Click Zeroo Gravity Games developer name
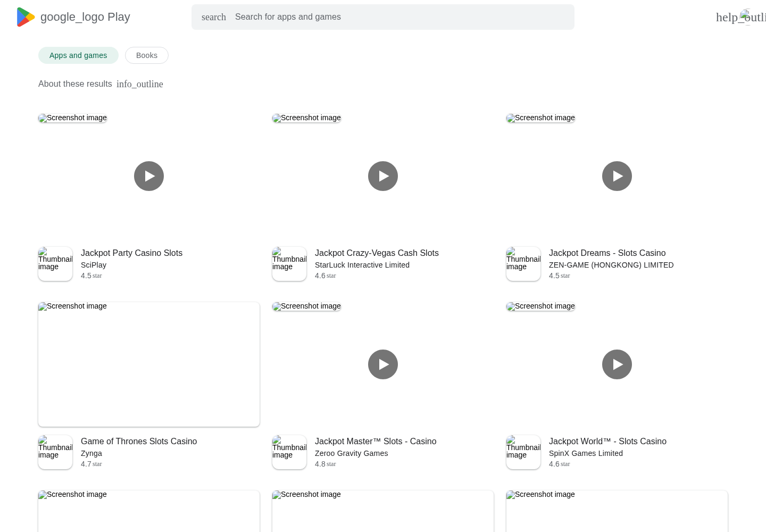The width and height of the screenshot is (766, 532). [351, 453]
